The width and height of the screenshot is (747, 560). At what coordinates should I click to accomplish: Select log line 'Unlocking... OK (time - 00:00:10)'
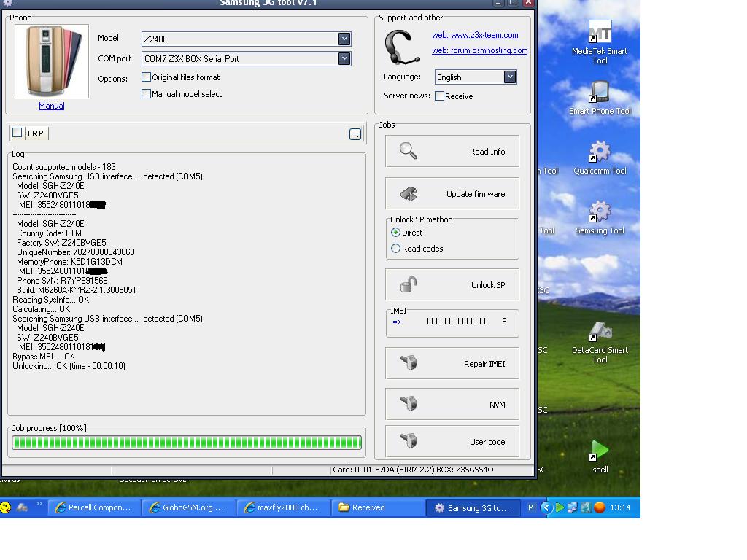[x=69, y=366]
